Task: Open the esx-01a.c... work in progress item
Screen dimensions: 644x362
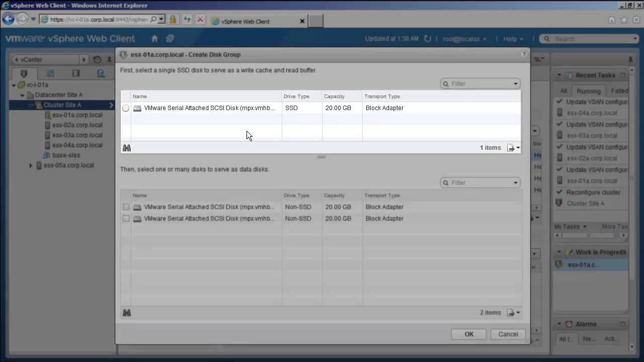Action: [591, 265]
